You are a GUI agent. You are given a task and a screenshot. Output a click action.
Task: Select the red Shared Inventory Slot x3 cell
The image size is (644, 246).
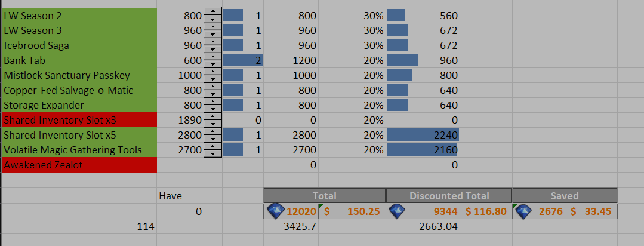(x=79, y=120)
